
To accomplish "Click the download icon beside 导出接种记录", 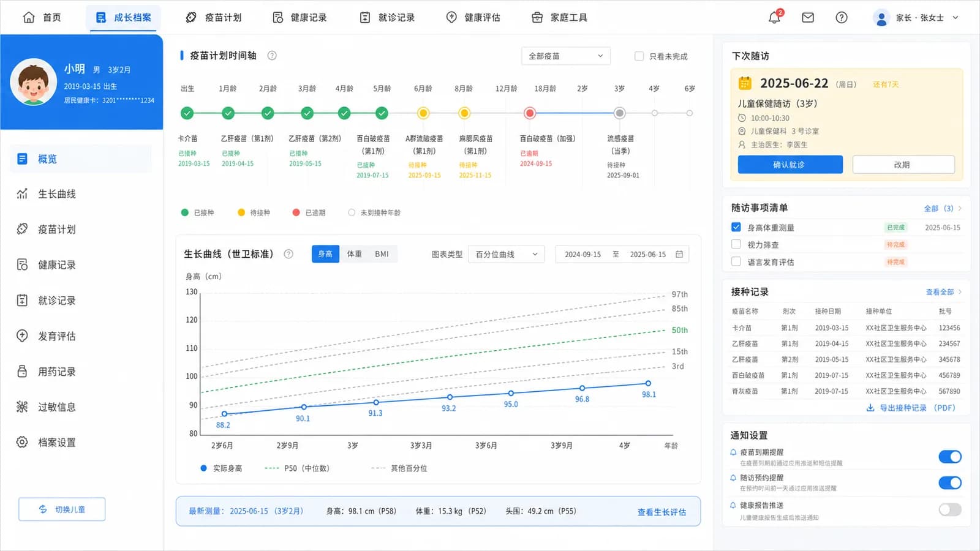I will click(870, 408).
